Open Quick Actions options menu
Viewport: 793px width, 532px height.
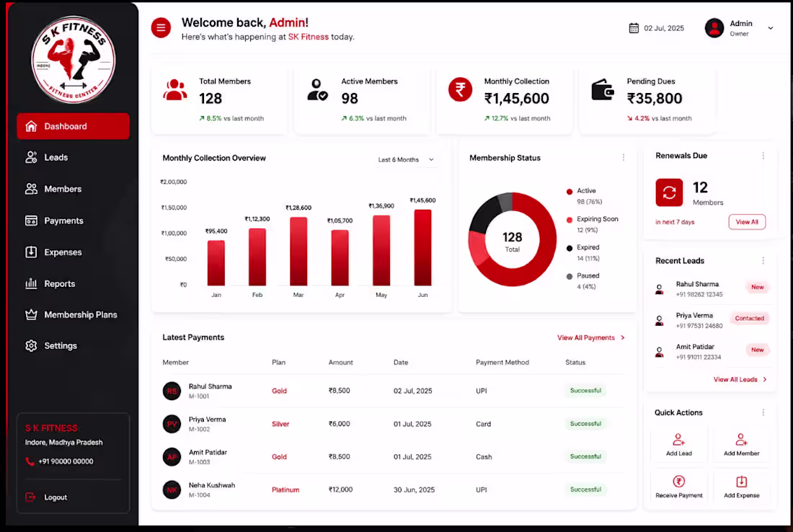[x=763, y=412]
